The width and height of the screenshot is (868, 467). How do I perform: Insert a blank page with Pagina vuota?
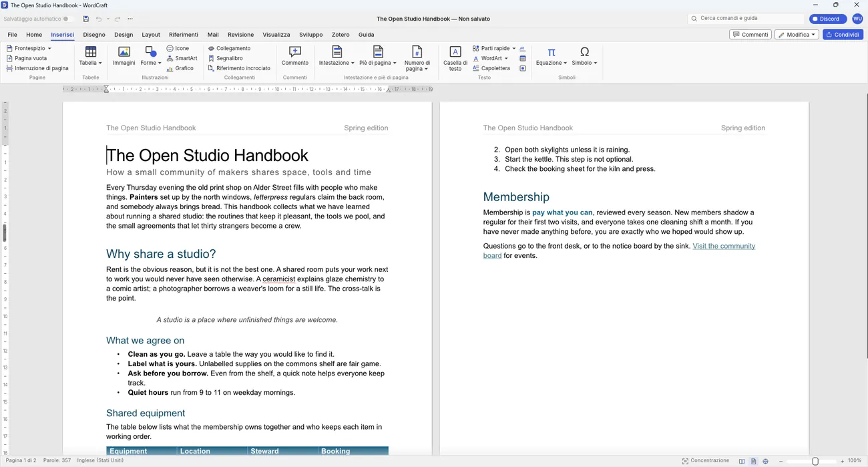tap(27, 58)
